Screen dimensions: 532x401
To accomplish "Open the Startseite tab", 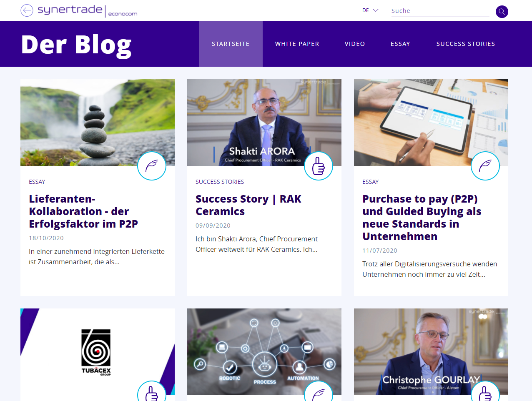I will click(x=231, y=44).
